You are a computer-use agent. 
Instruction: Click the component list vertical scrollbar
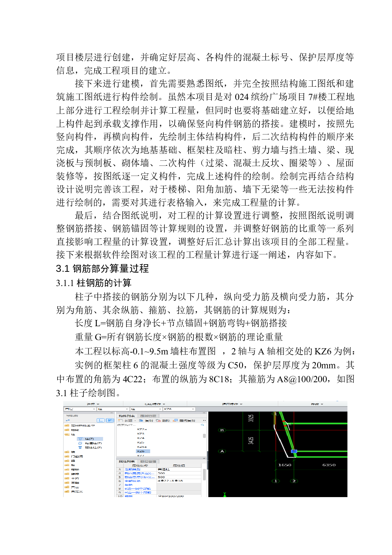click(204, 436)
